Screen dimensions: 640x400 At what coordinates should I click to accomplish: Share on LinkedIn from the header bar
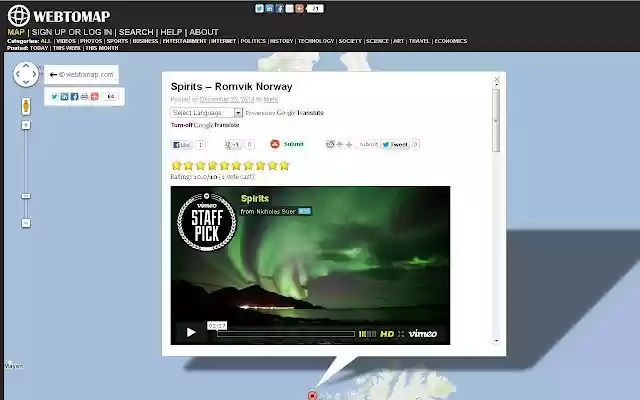(x=269, y=9)
